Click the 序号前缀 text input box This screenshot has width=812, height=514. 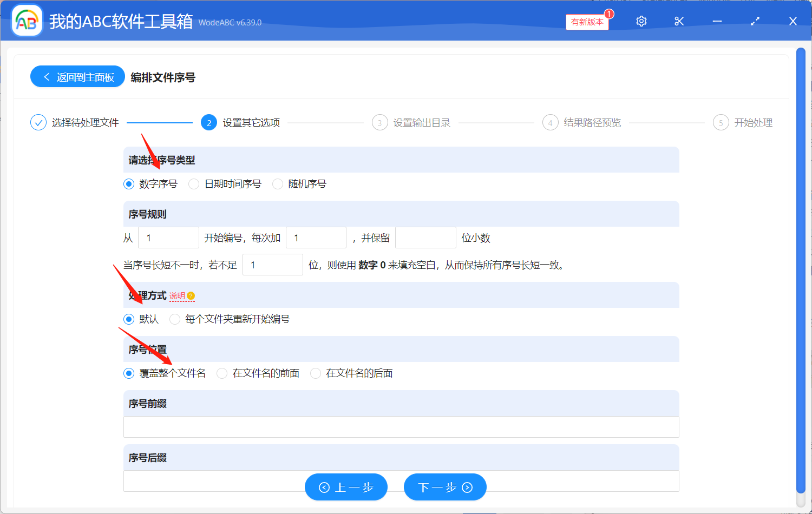(401, 427)
